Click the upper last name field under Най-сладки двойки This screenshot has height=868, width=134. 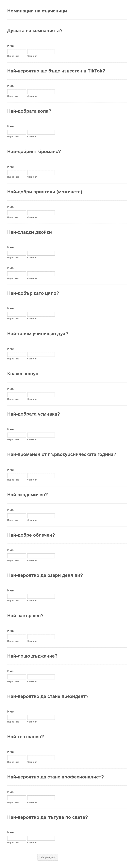41,253
